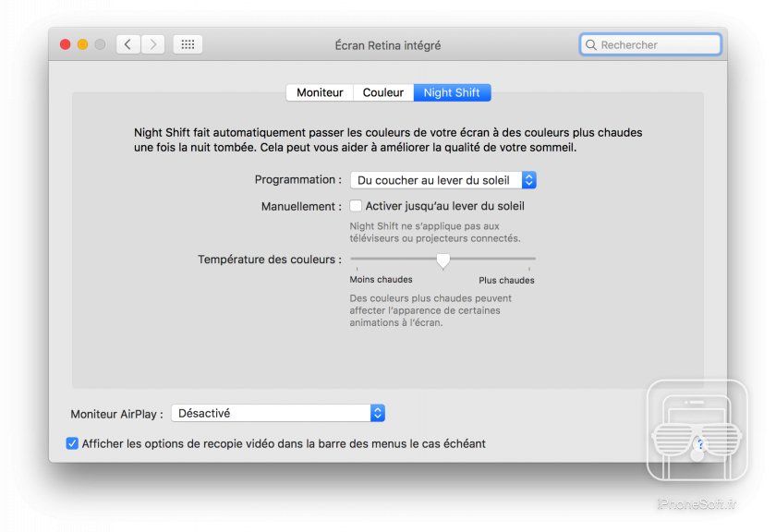This screenshot has height=532, width=776.
Task: Minimize window with the yellow button
Action: (82, 44)
